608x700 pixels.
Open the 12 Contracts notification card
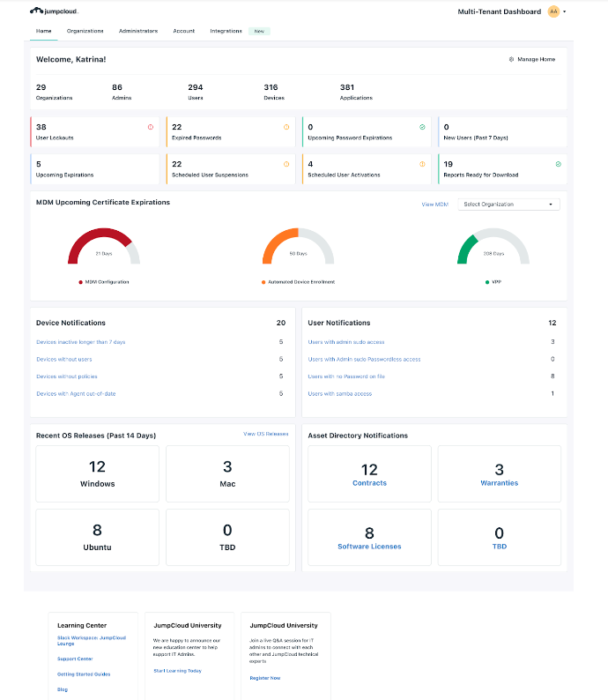[x=369, y=474]
